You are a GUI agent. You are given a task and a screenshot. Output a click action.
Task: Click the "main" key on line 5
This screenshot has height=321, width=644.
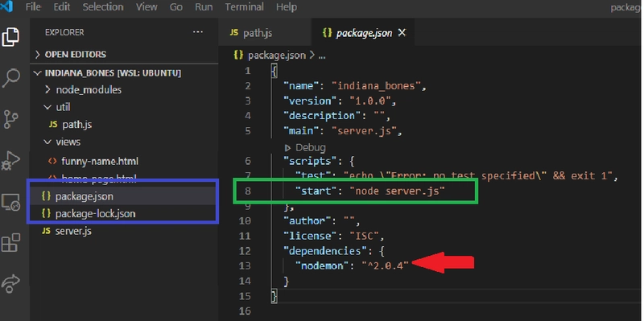(x=301, y=130)
